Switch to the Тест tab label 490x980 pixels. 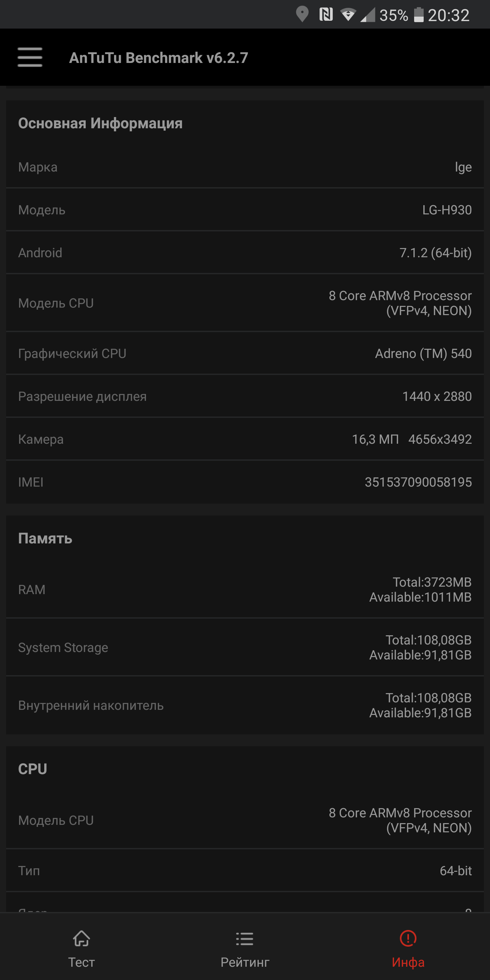click(81, 962)
